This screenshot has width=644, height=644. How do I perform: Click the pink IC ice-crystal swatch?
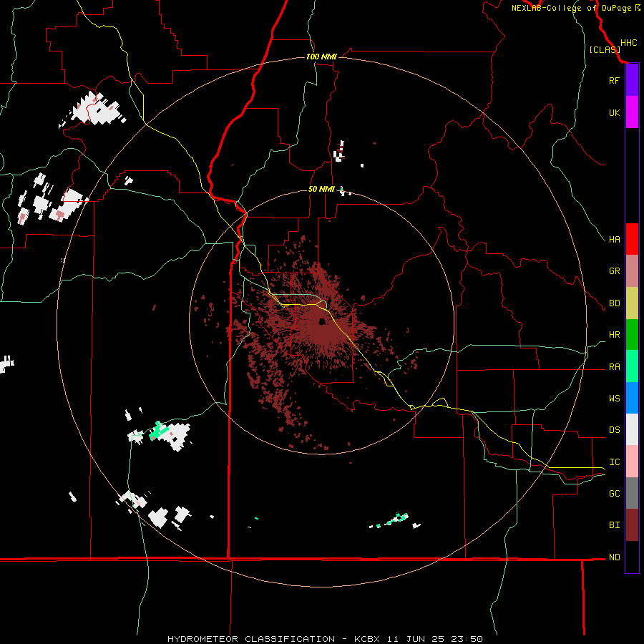(632, 462)
